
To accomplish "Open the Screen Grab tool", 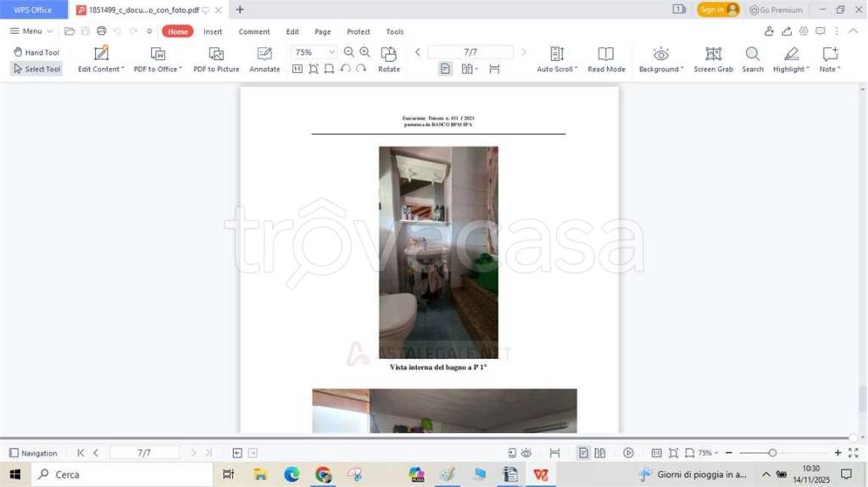I will [713, 54].
